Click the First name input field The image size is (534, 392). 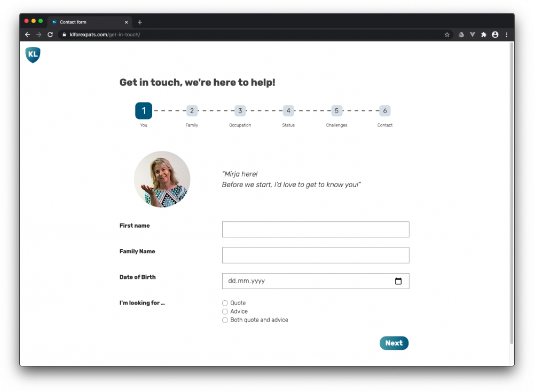(x=316, y=229)
